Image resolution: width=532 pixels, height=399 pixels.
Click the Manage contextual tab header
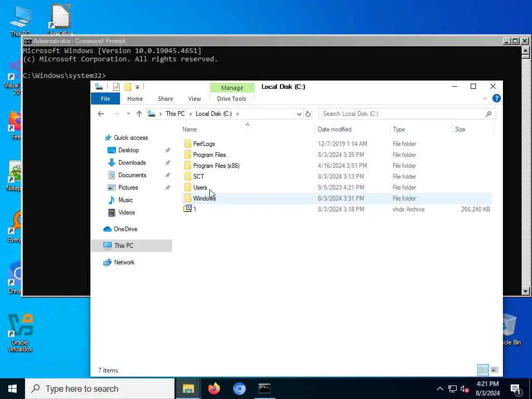pyautogui.click(x=232, y=88)
